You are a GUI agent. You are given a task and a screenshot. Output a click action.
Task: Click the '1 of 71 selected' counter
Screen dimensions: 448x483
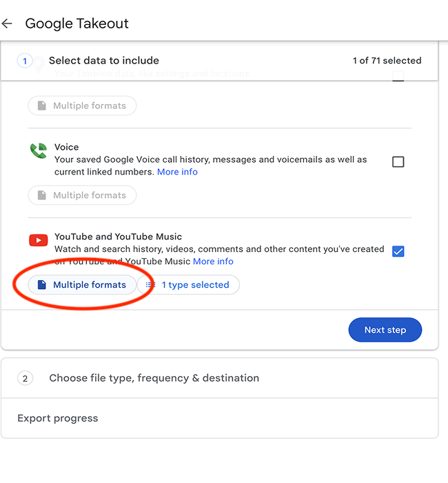[387, 61]
